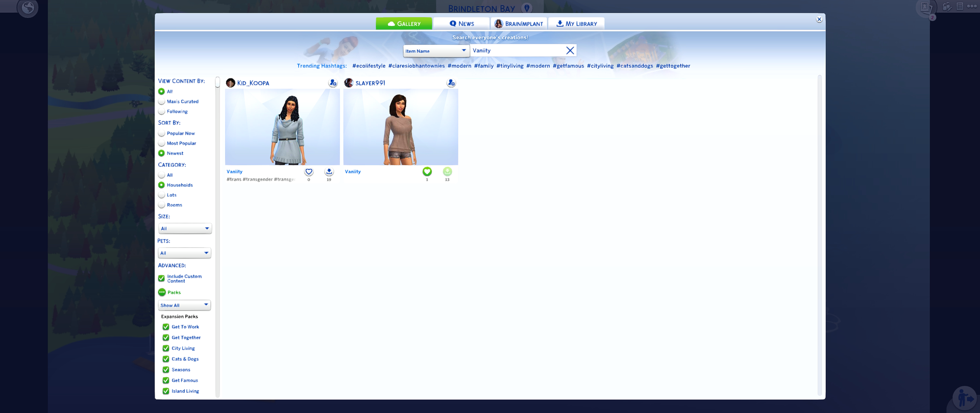Uncheck City Living pack
Image resolution: width=980 pixels, height=413 pixels.
pos(166,348)
